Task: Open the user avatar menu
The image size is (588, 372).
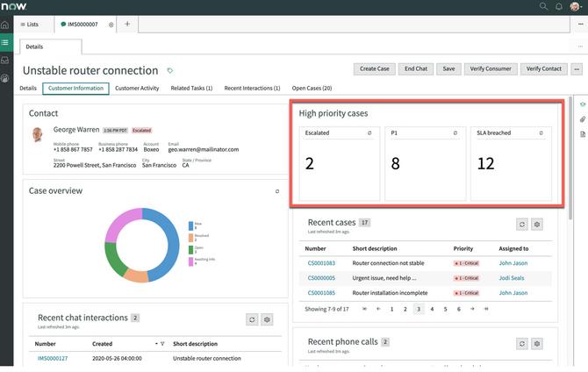Action: 575,6
